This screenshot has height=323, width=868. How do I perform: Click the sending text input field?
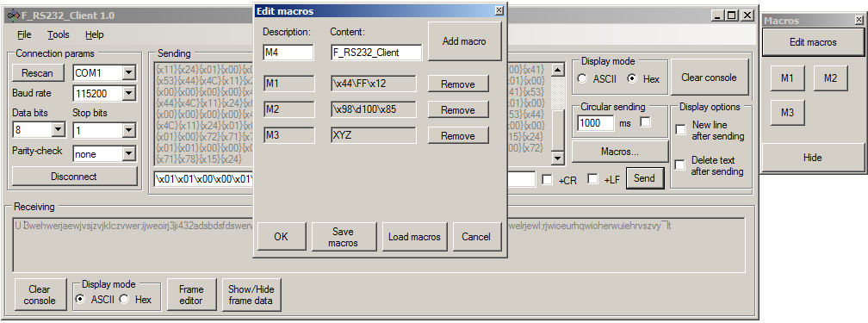344,179
